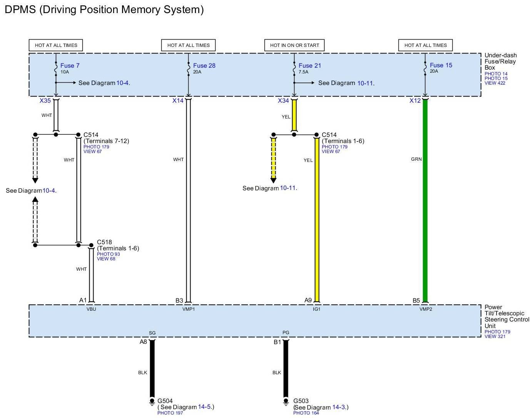Open VIEW 321 for Steering Control Unit

click(x=495, y=336)
